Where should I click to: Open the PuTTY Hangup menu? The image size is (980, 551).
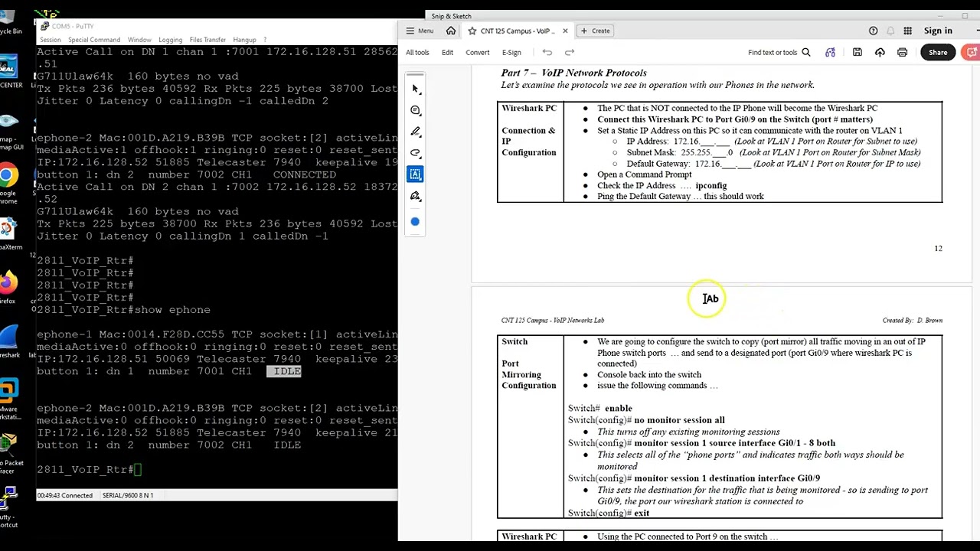coord(244,40)
